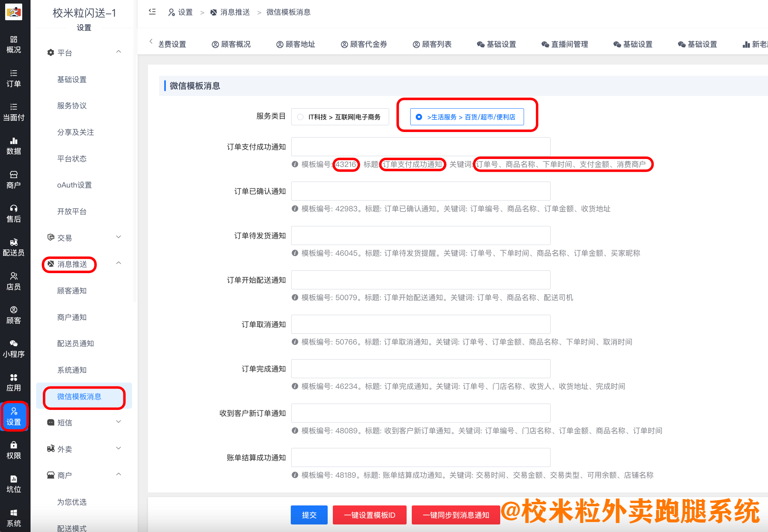Open the 商户 merchant management icon
This screenshot has width=768, height=532.
(x=15, y=179)
